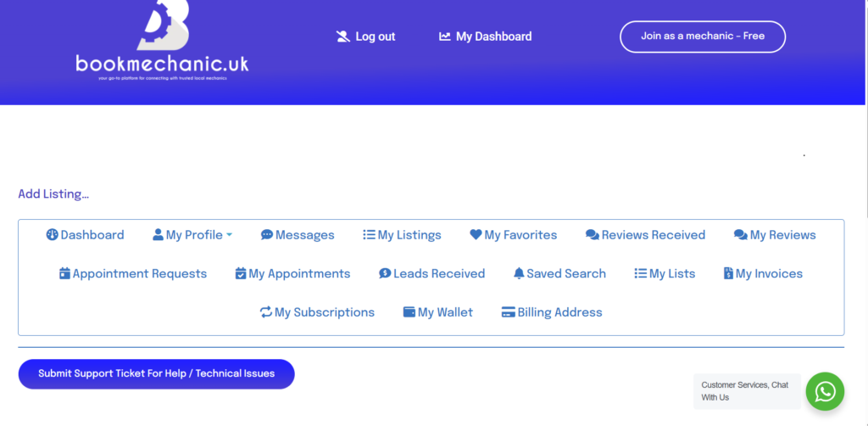Click the Log out link
The image size is (868, 426).
[x=366, y=36]
